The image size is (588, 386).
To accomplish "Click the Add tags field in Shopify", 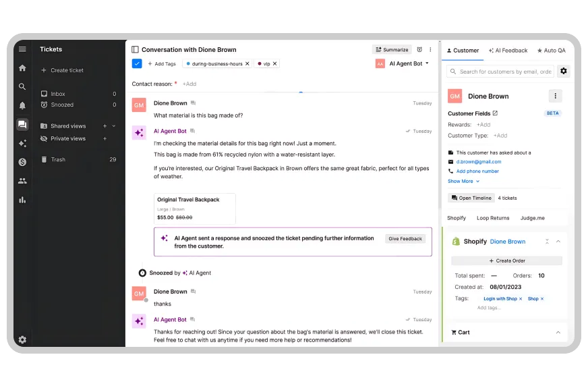I will point(489,308).
